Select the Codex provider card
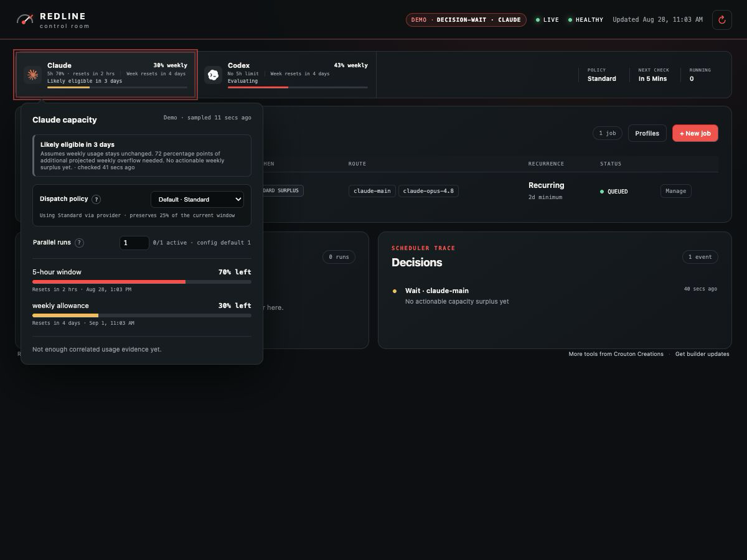 (286, 75)
